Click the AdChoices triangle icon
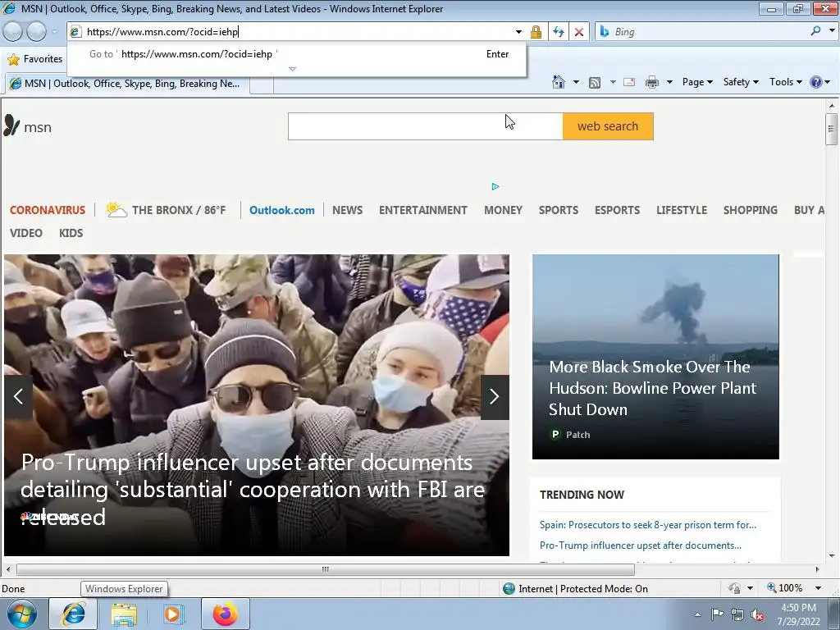The width and height of the screenshot is (840, 630). [x=495, y=186]
